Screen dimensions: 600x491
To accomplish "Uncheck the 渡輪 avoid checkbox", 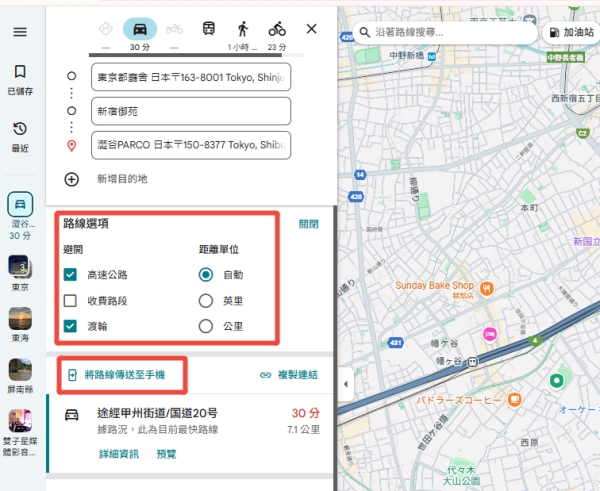I will (70, 326).
